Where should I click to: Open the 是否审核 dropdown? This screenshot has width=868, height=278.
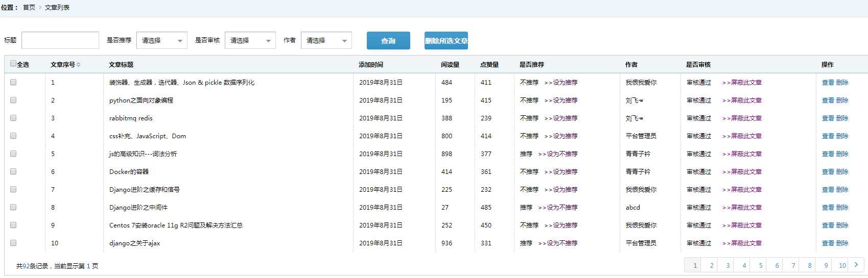point(250,40)
